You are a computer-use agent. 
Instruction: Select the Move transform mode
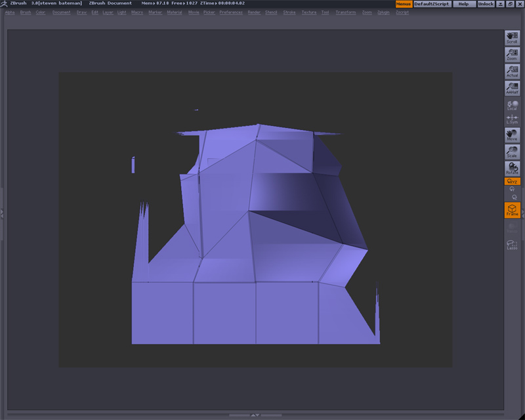point(511,135)
